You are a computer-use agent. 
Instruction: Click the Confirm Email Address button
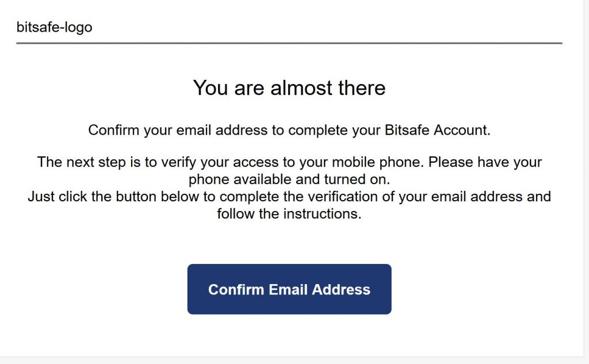(x=289, y=289)
